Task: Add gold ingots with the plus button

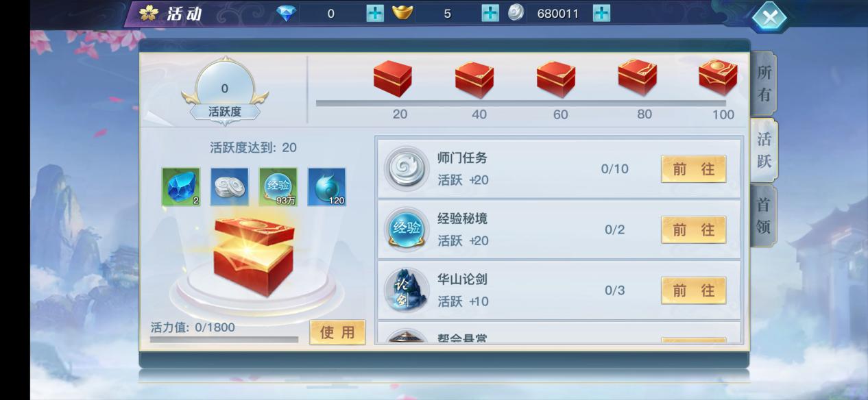Action: coord(490,13)
